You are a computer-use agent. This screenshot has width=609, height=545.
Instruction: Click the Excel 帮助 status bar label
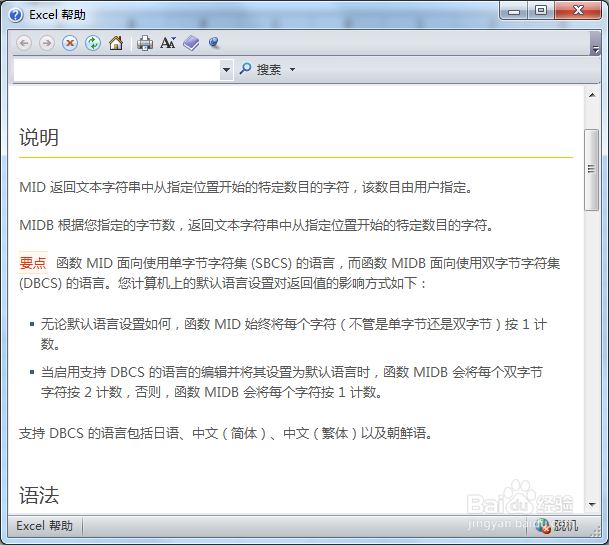tap(44, 526)
